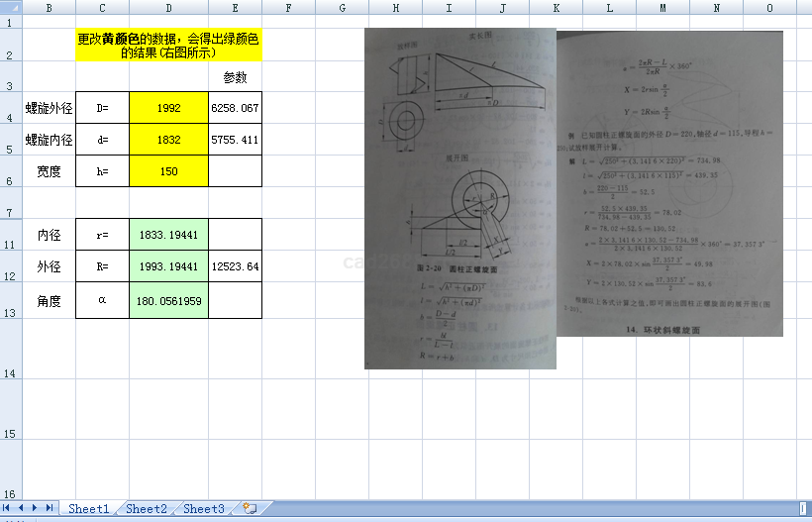The image size is (812, 522).
Task: Switch to the Sheet2 tab
Action: [x=146, y=508]
